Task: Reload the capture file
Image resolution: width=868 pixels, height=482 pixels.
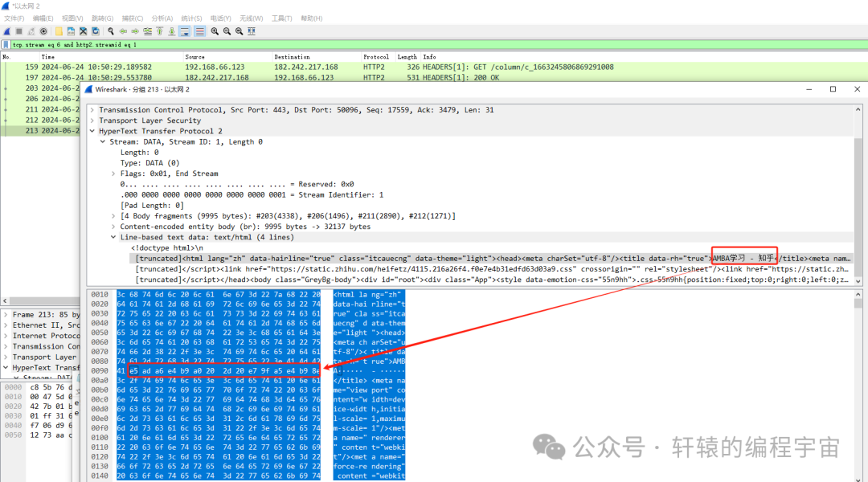Action: (95, 31)
